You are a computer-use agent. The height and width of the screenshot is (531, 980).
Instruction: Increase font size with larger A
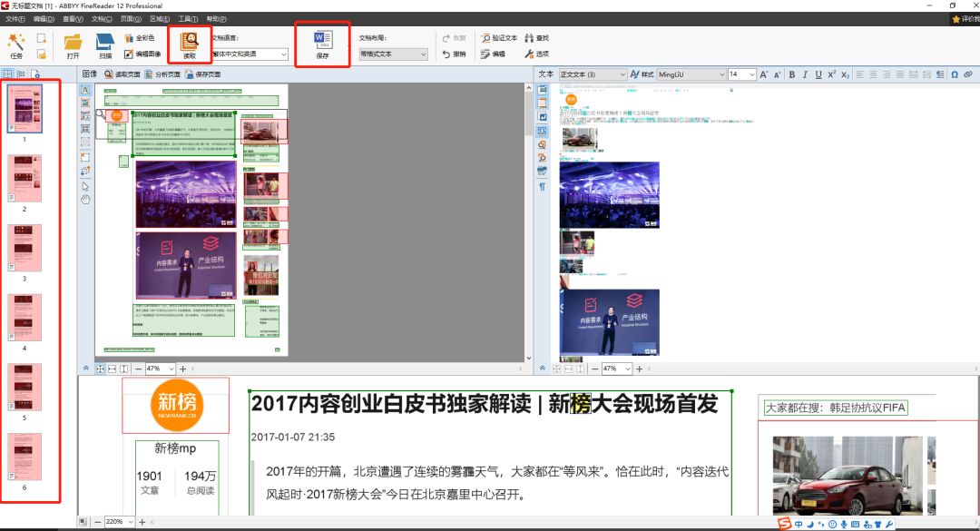[x=764, y=74]
